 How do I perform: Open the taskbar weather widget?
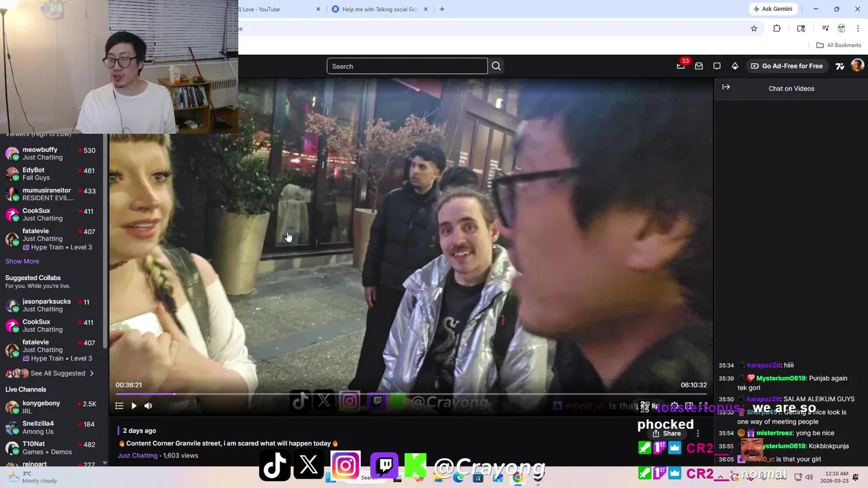pos(31,477)
